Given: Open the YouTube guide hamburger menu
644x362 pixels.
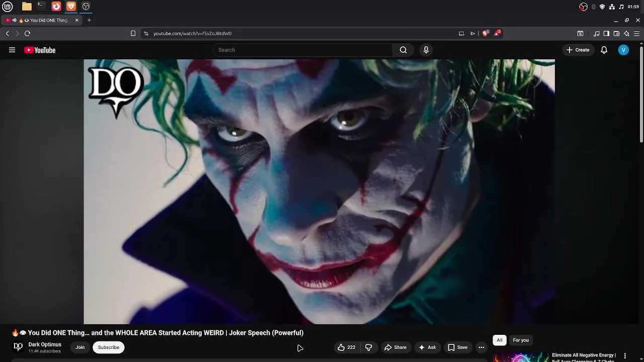Looking at the screenshot, I should pyautogui.click(x=12, y=50).
